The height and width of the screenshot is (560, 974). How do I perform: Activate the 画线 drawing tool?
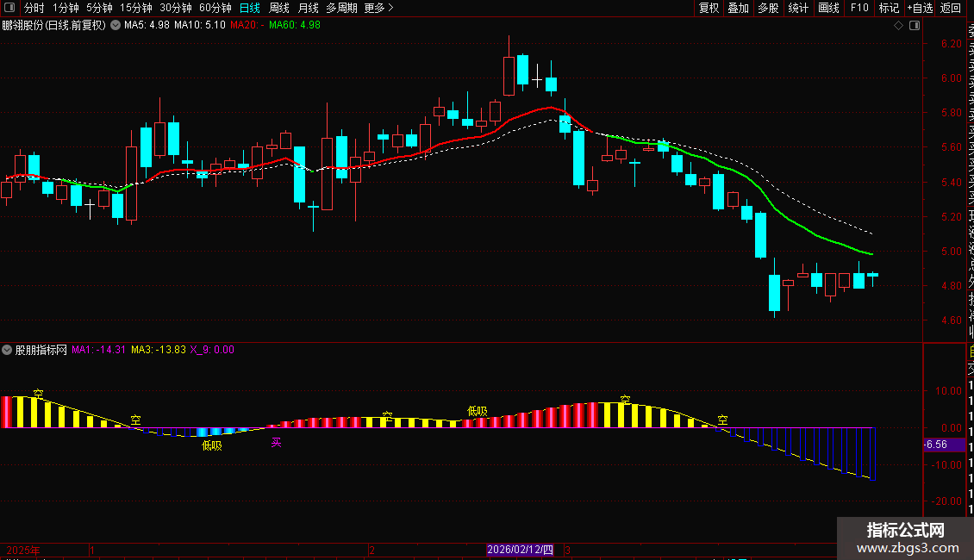click(x=828, y=8)
